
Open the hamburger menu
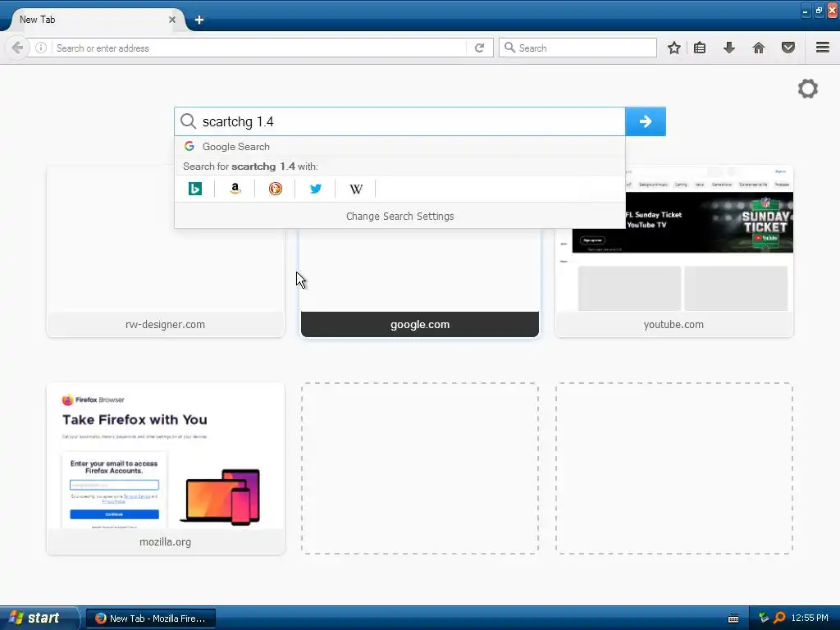pos(823,48)
